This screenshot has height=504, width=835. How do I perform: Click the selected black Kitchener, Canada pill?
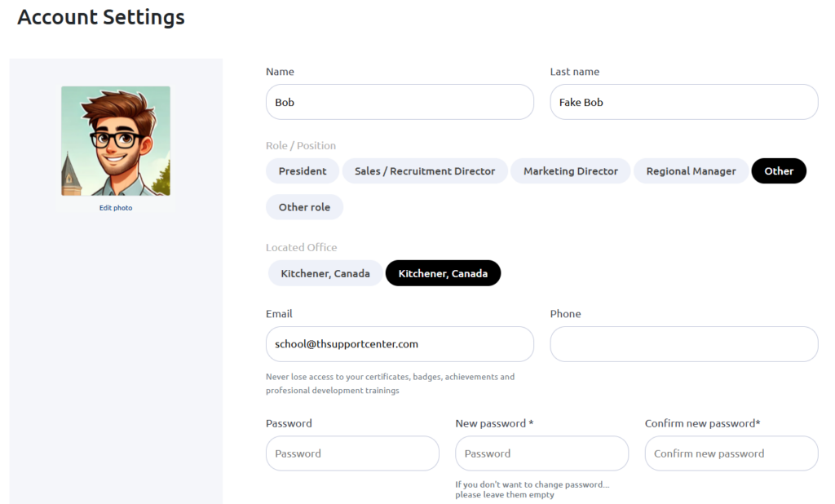click(x=443, y=273)
